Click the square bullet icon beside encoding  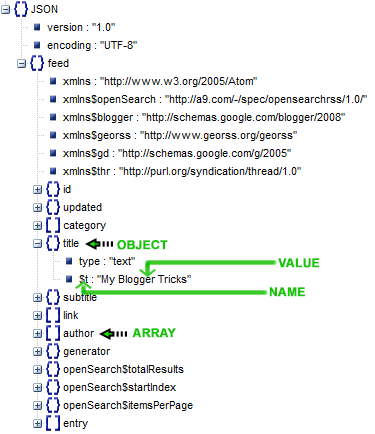37,45
